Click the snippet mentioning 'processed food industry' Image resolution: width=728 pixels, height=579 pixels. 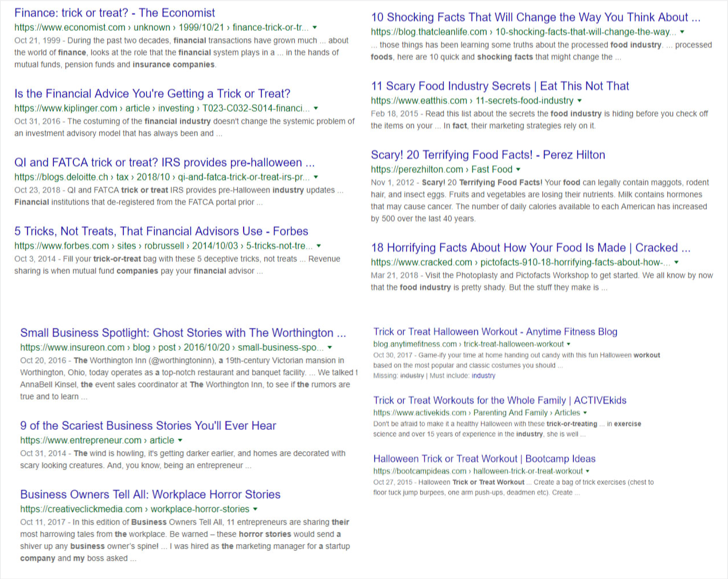[541, 51]
